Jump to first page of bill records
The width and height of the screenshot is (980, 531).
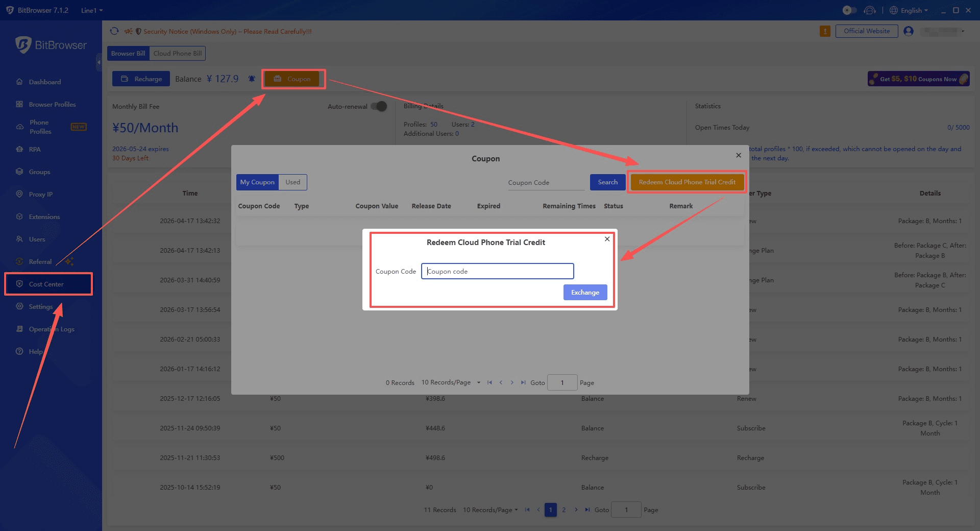527,510
